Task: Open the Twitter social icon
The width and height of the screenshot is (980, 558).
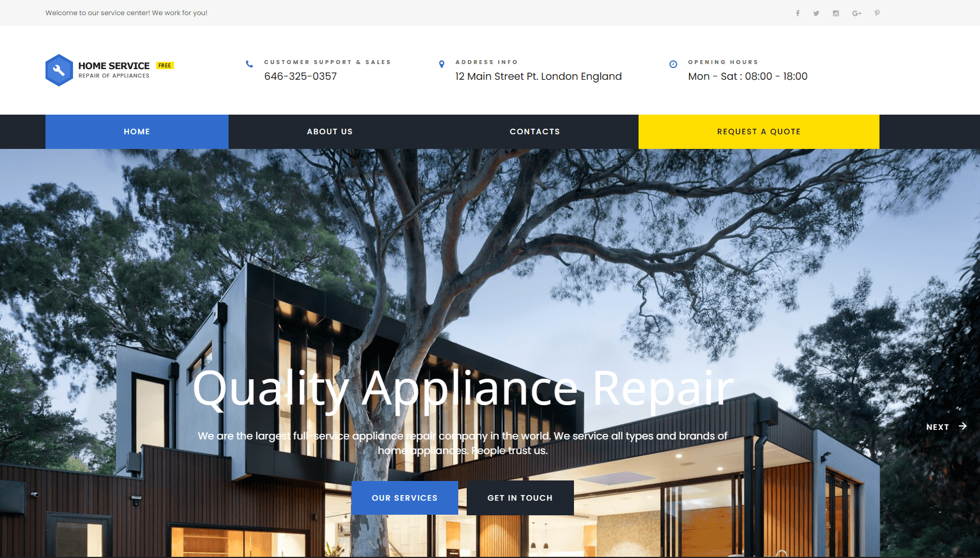Action: click(816, 13)
